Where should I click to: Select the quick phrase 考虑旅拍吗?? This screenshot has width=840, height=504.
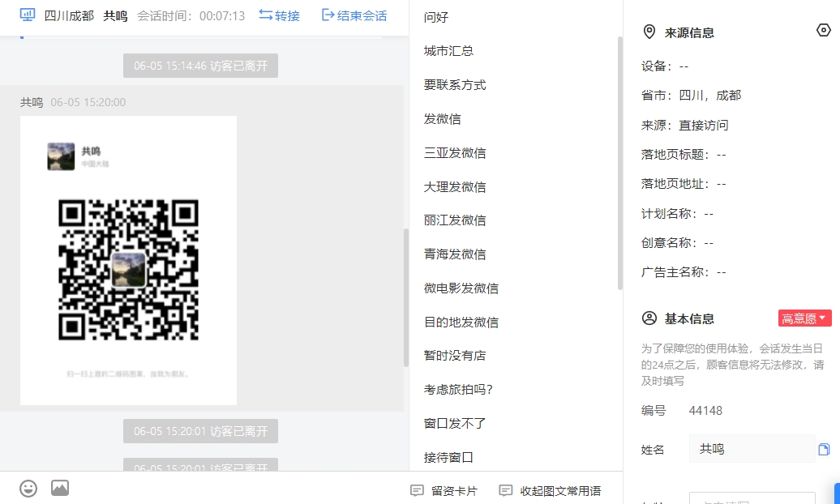pos(459,390)
